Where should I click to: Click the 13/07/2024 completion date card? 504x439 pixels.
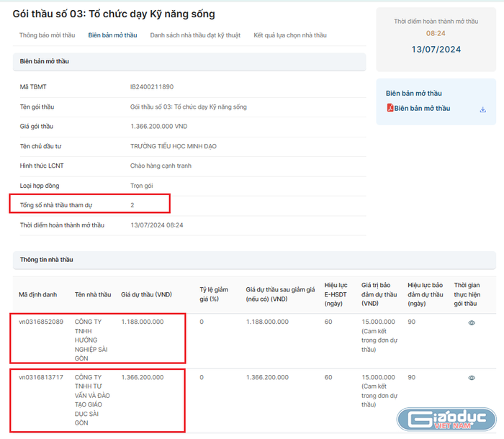tap(436, 50)
